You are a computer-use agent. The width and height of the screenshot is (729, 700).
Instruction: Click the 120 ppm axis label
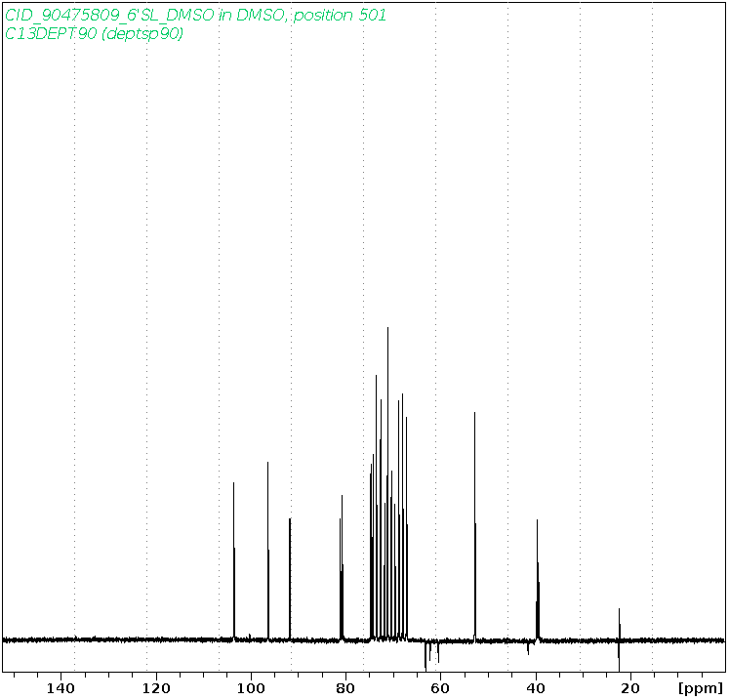tap(156, 688)
